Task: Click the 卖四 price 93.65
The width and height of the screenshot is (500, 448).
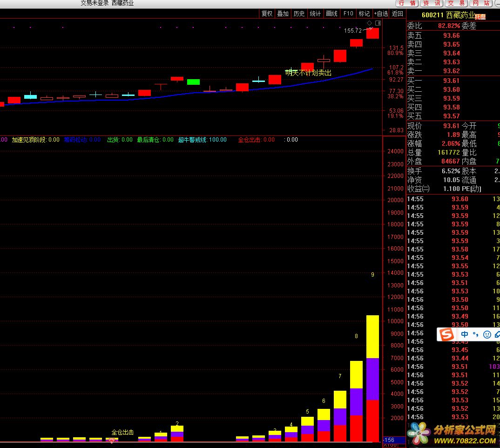Action: 451,44
